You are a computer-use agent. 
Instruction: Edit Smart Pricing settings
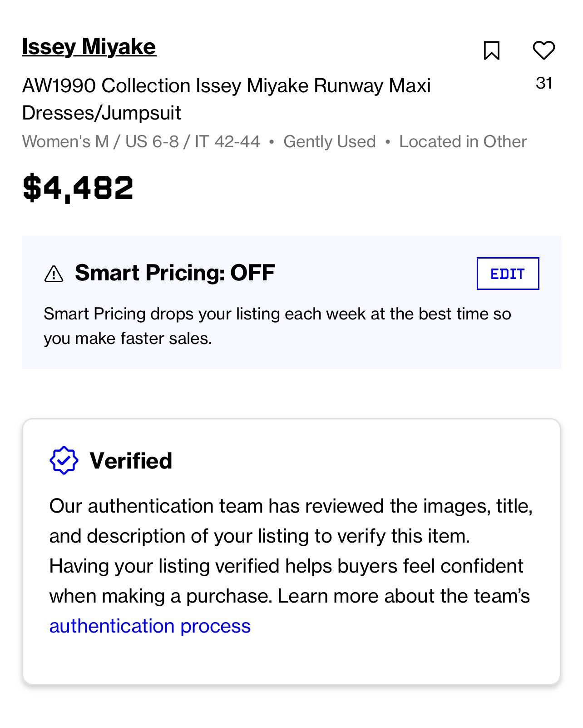tap(508, 274)
